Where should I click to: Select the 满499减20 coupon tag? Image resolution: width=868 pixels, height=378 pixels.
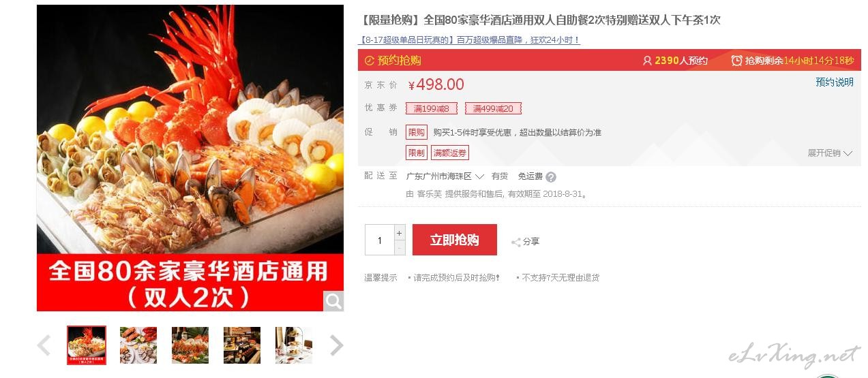click(493, 108)
